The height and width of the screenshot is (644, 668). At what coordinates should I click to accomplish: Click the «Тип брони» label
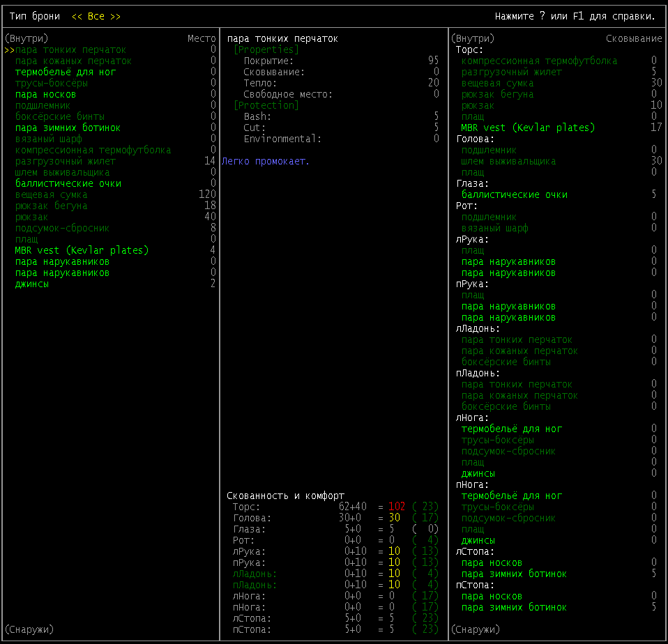point(34,16)
